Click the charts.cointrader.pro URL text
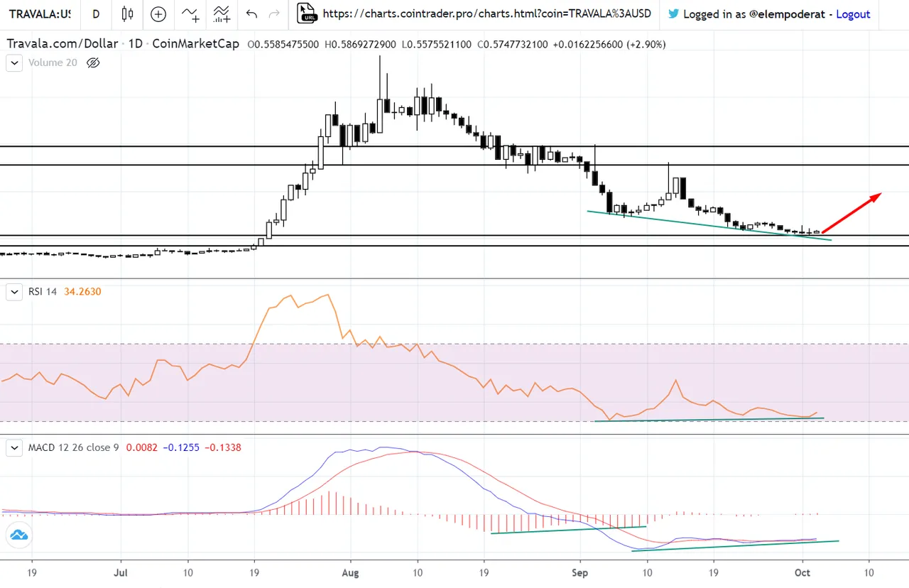This screenshot has height=588, width=909. (486, 13)
